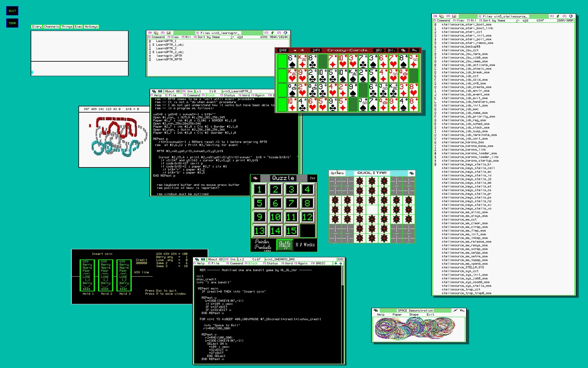The image size is (588, 368).
Task: Click the Quzzle tile numbered 15
Action: (x=291, y=231)
